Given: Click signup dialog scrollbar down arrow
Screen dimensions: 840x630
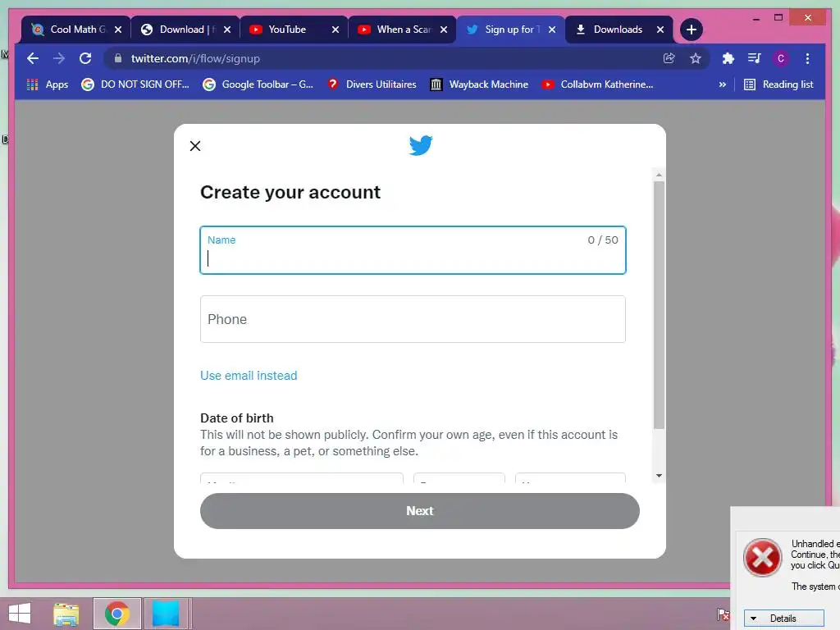Looking at the screenshot, I should click(659, 476).
